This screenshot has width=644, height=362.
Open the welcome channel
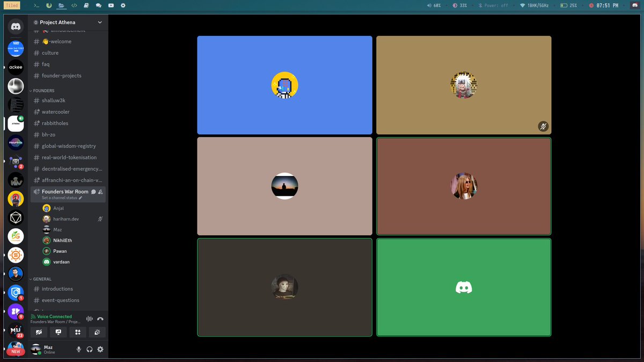[x=68, y=41]
